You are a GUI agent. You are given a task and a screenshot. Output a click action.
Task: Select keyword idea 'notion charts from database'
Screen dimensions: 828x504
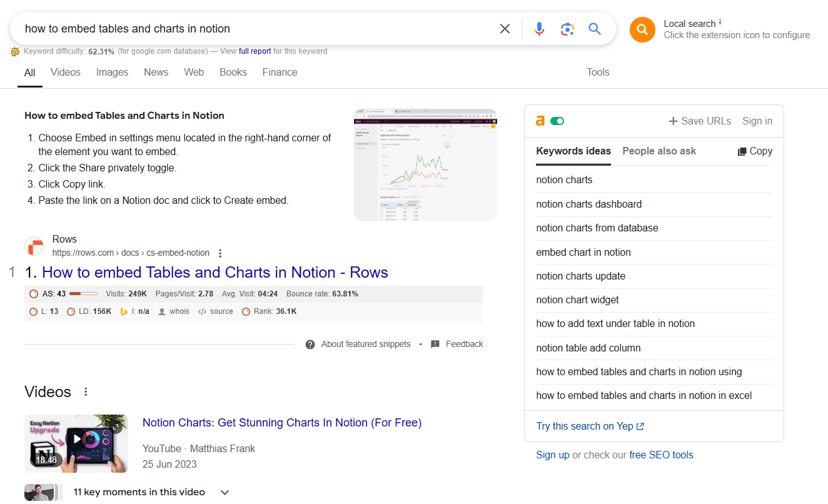[597, 228]
